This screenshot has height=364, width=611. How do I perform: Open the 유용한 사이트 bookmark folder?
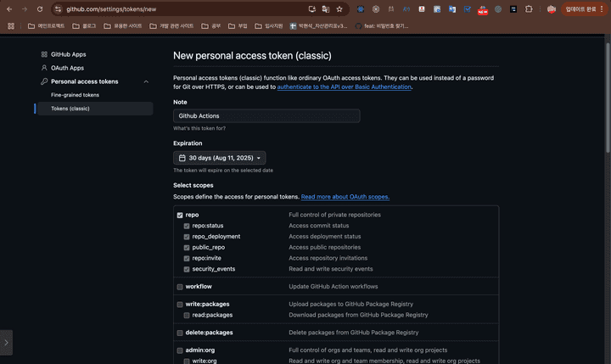122,26
